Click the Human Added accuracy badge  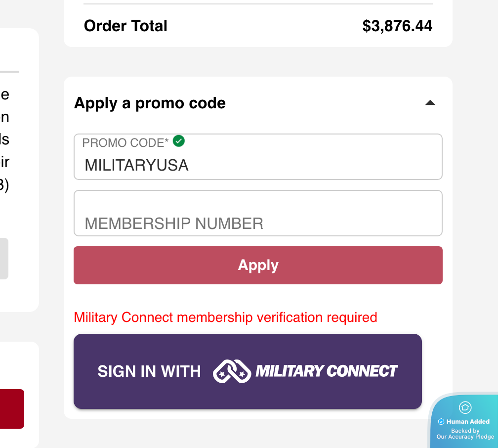465,423
